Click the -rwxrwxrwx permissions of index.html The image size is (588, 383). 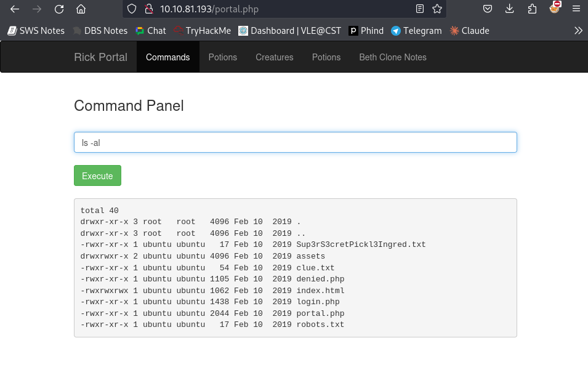(x=104, y=291)
